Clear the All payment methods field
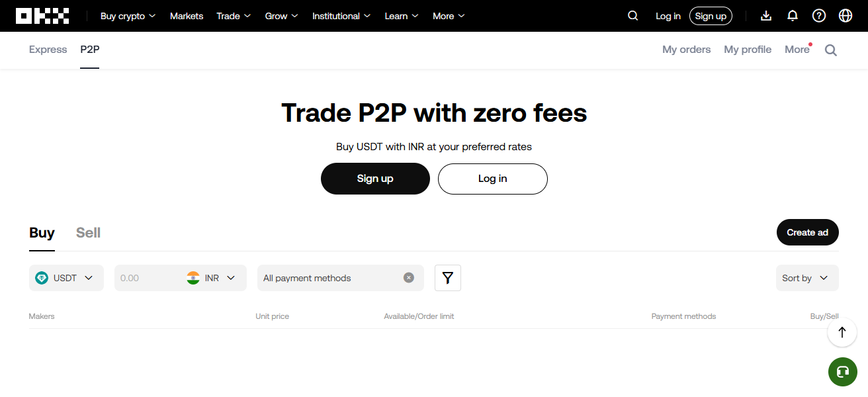Viewport: 868px width, 397px height. [x=408, y=278]
